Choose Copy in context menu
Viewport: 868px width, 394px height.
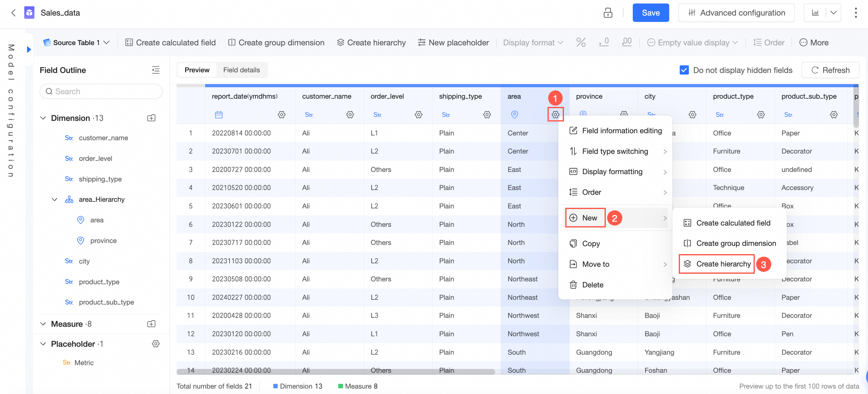pyautogui.click(x=615, y=244)
